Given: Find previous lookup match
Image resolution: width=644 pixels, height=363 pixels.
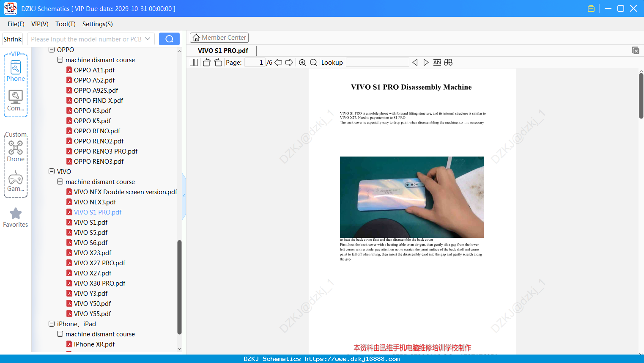Looking at the screenshot, I should [x=415, y=63].
